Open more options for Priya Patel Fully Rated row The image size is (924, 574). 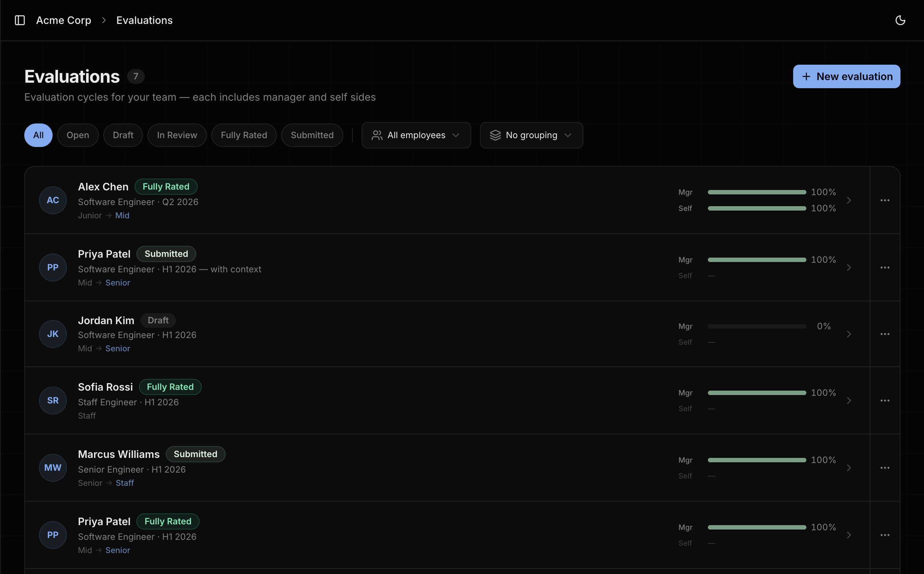pos(885,535)
